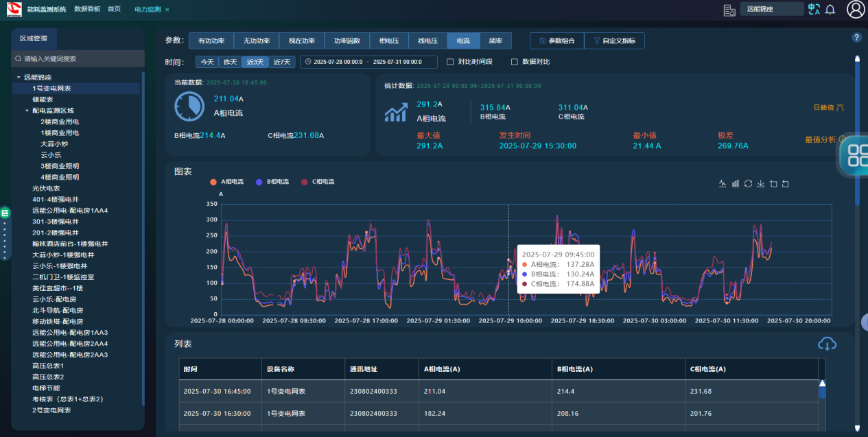Toggle A相电流 series in chart legend
The width and height of the screenshot is (868, 437).
227,182
